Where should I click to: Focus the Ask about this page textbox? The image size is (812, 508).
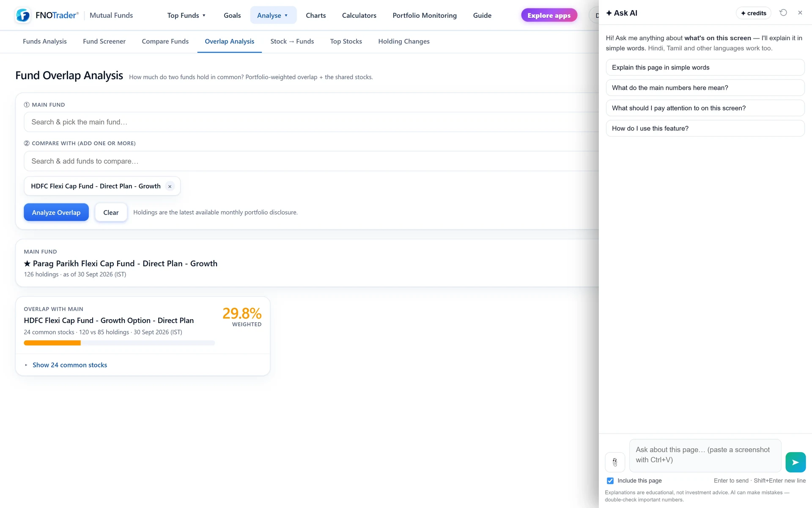pos(705,456)
